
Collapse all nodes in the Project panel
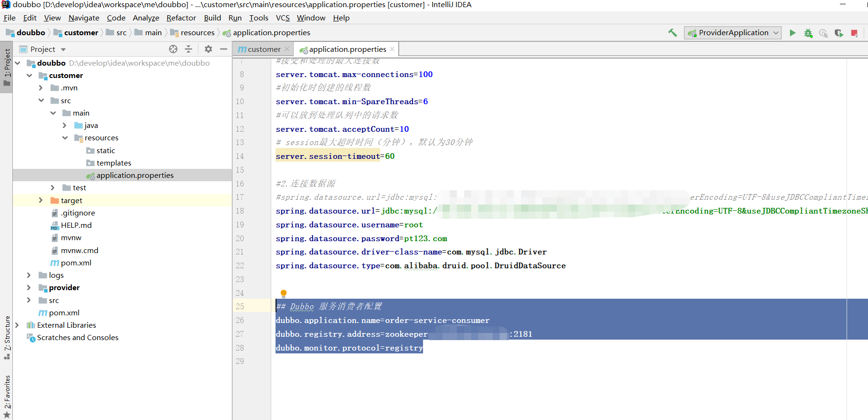tap(188, 49)
